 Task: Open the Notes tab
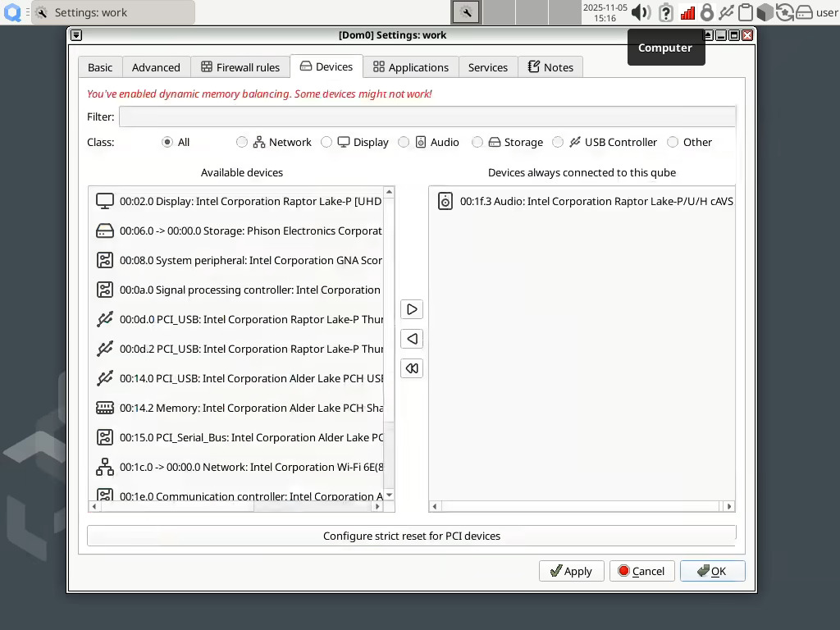(x=550, y=67)
